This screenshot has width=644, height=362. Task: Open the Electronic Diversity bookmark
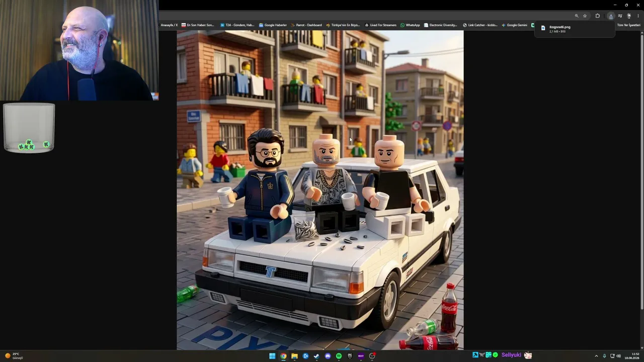click(x=441, y=25)
